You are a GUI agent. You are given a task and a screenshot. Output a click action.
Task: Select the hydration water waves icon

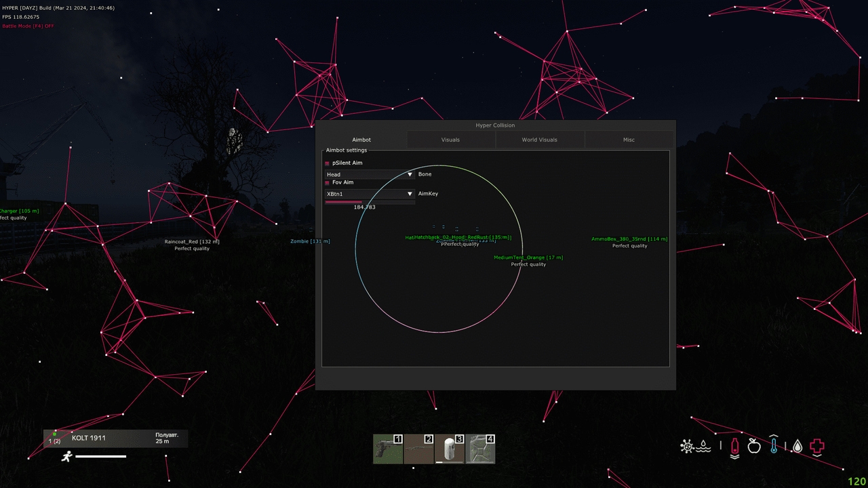click(703, 447)
